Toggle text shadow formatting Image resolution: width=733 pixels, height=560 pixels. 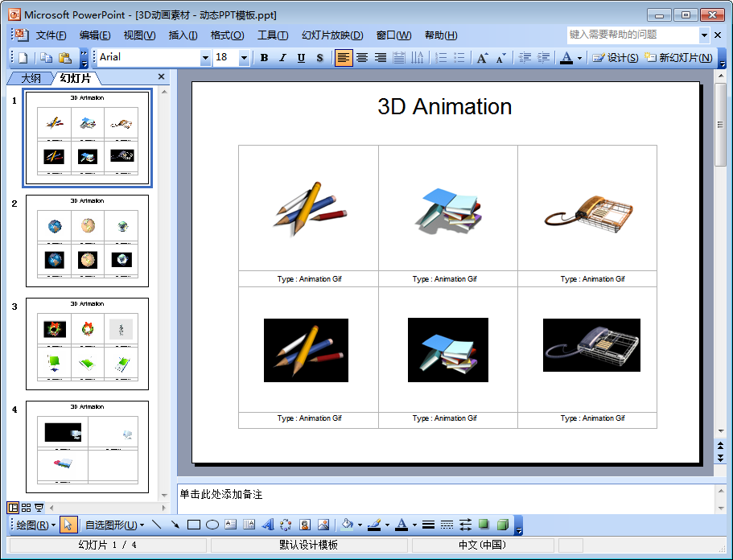tap(319, 57)
